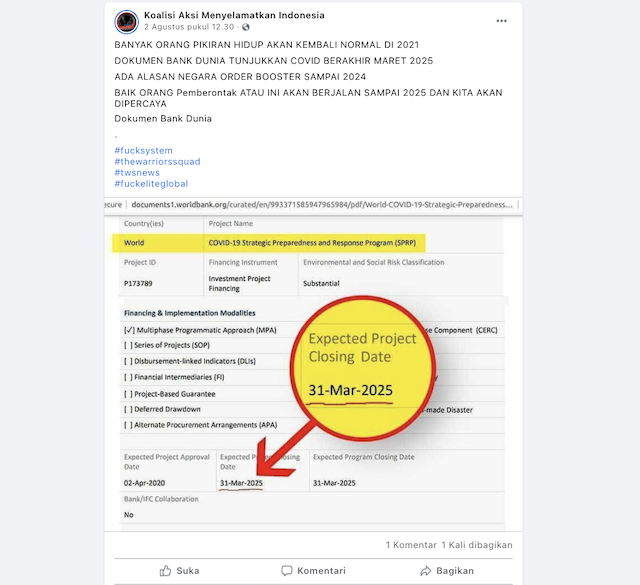The image size is (640, 585).
Task: Click the documents1.worldbank.org URL in the image
Action: tap(322, 205)
